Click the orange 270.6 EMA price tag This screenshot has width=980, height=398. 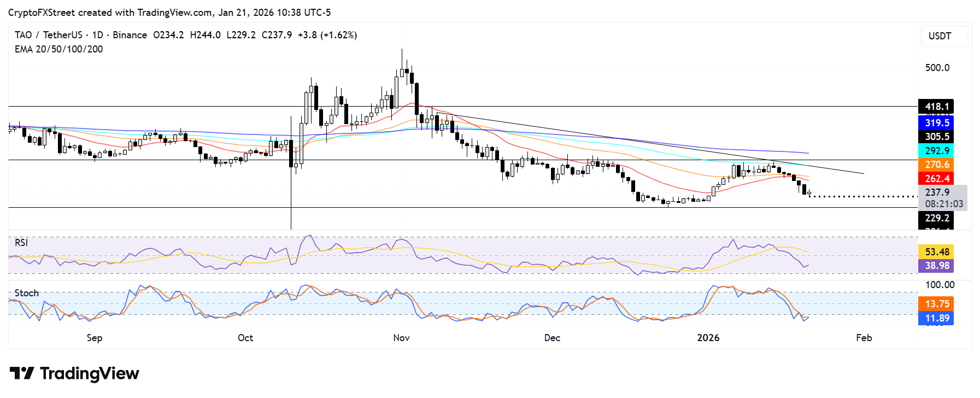pyautogui.click(x=936, y=165)
